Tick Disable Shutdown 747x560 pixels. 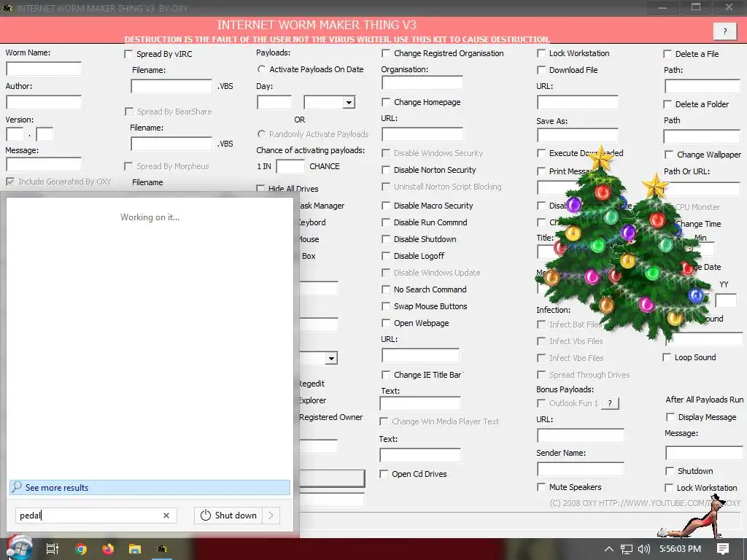[x=386, y=239]
